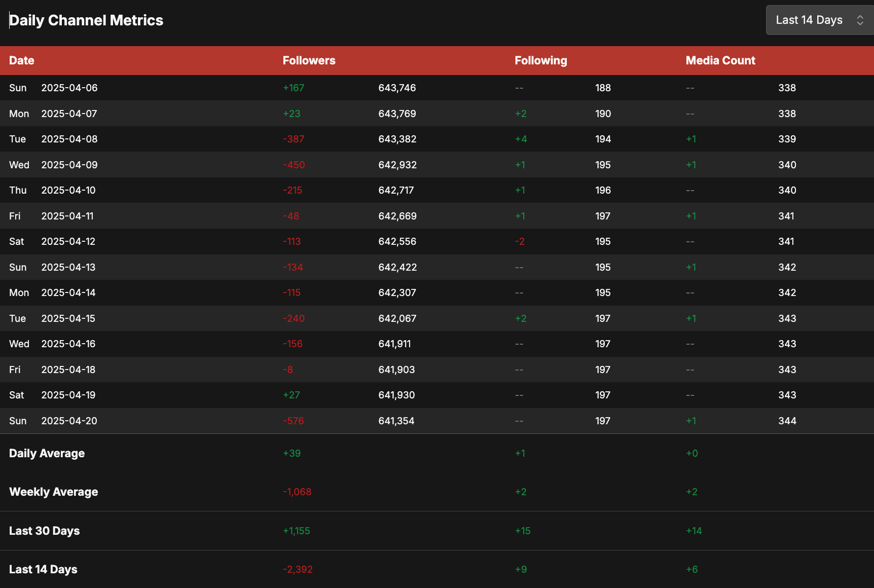Click the Following column header
This screenshot has width=874, height=588.
pos(540,60)
